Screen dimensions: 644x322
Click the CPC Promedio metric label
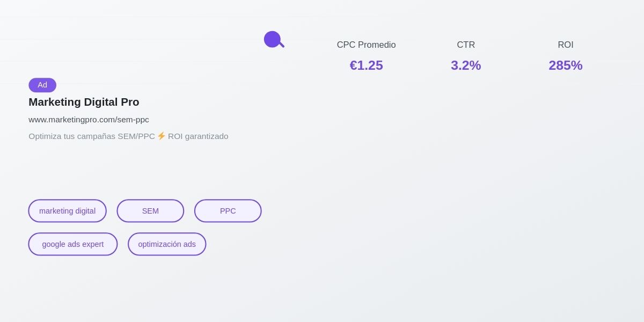click(x=366, y=45)
